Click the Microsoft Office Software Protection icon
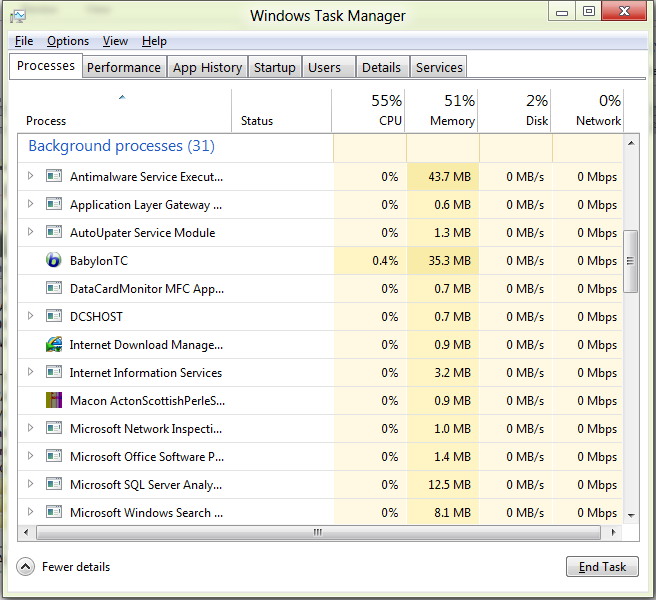 (54, 456)
